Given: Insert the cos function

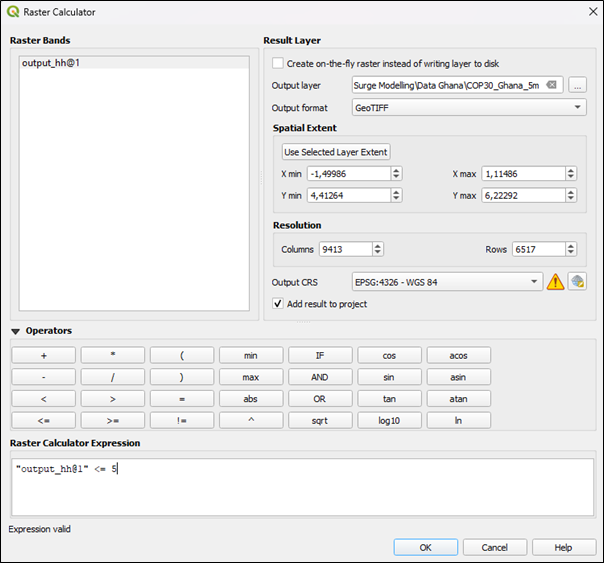Looking at the screenshot, I should (389, 355).
